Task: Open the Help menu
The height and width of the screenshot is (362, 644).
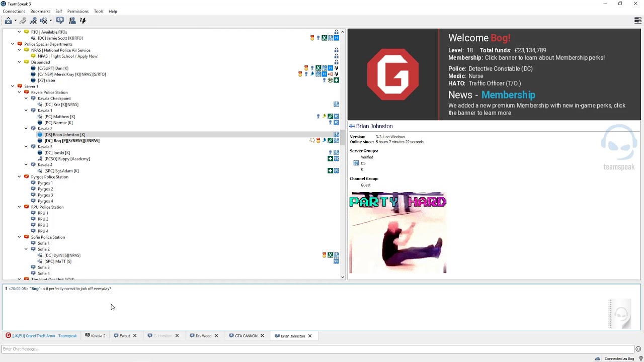Action: point(113,11)
